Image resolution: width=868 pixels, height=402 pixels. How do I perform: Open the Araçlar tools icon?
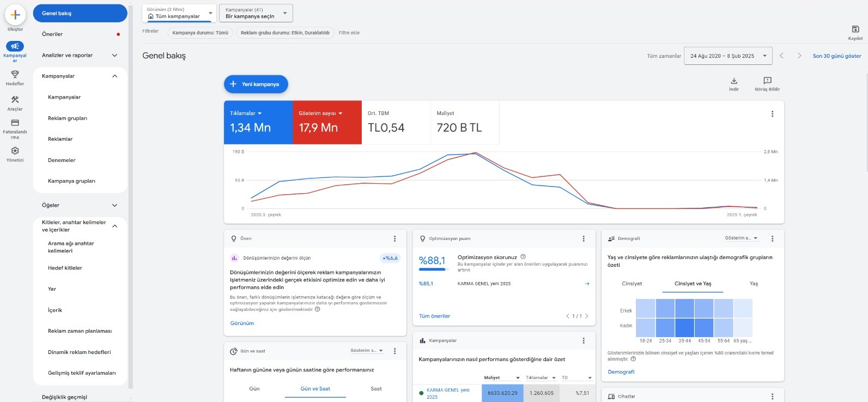pos(15,99)
